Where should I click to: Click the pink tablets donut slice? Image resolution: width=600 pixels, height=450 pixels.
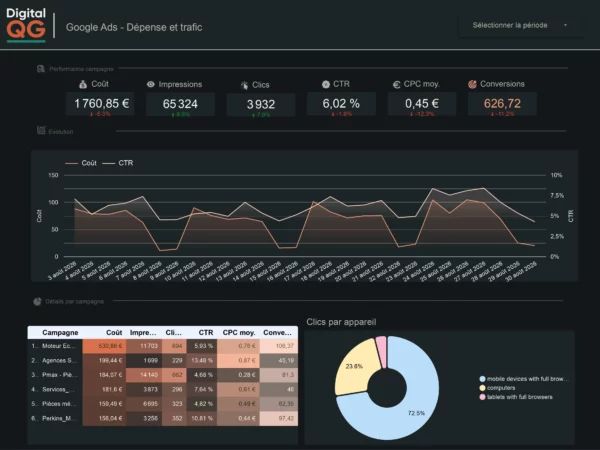(382, 350)
